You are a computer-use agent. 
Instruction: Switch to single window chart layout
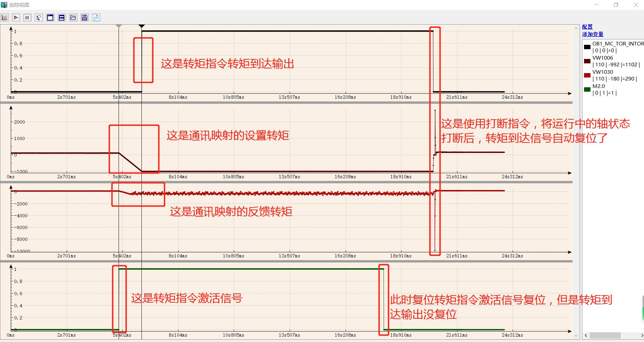[50, 18]
